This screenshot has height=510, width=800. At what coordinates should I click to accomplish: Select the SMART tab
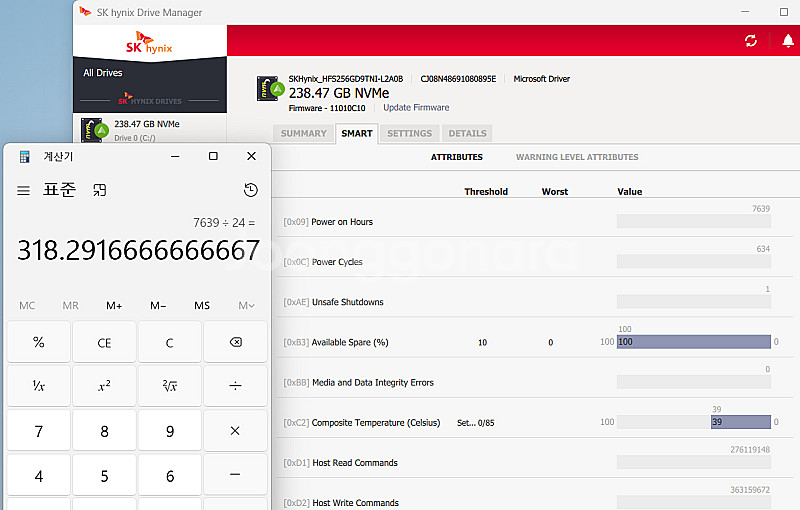(x=357, y=134)
